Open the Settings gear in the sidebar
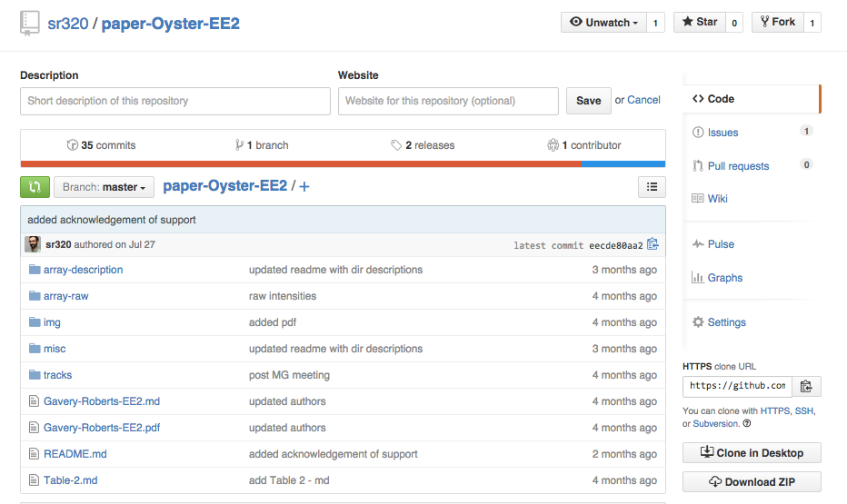The width and height of the screenshot is (847, 504). pos(719,322)
